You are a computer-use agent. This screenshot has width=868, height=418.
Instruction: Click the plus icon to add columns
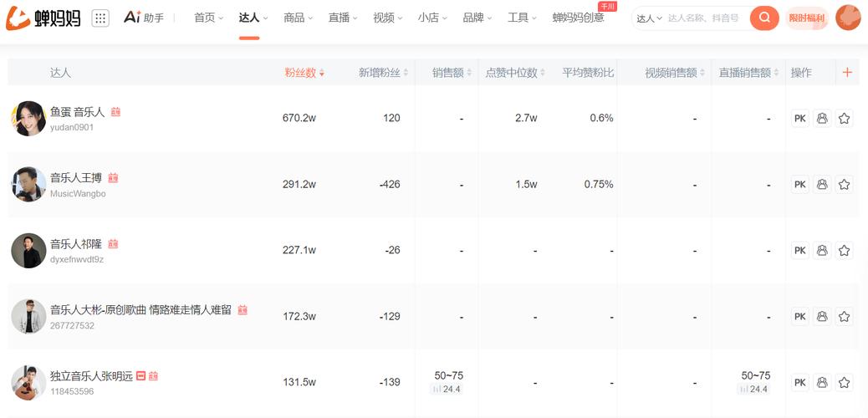point(847,73)
